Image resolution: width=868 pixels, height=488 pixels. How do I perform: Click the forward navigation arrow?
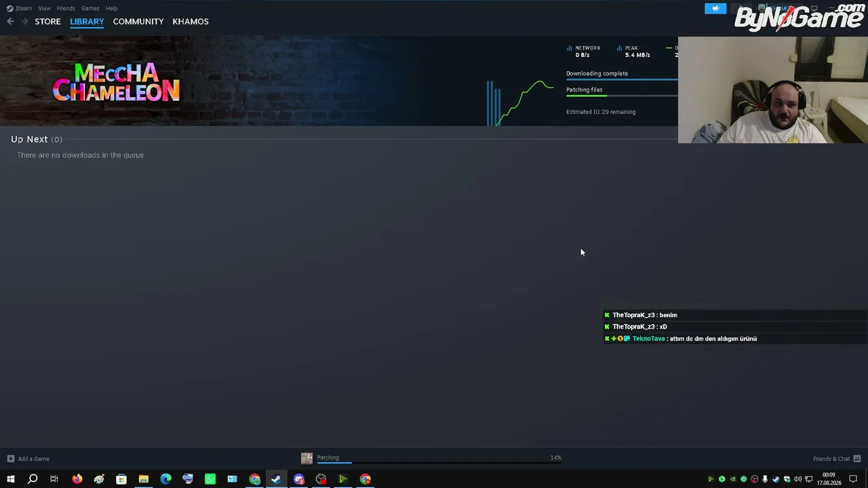tap(24, 22)
